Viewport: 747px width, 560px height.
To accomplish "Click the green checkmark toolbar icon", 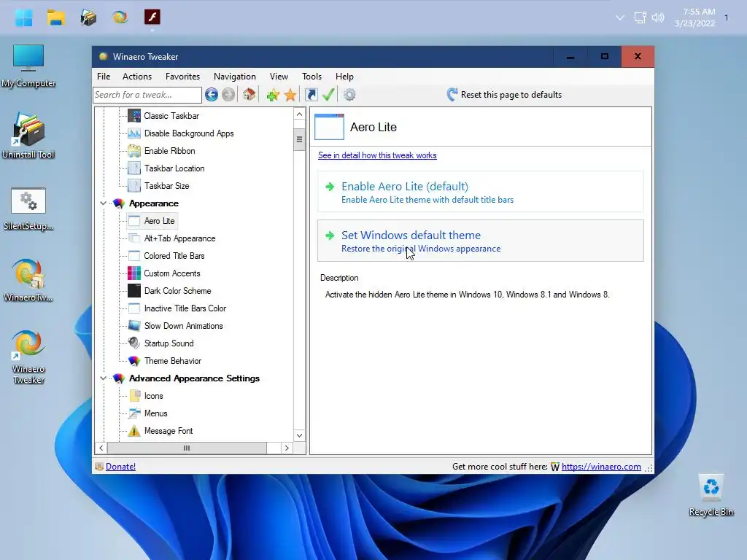I will coord(328,95).
